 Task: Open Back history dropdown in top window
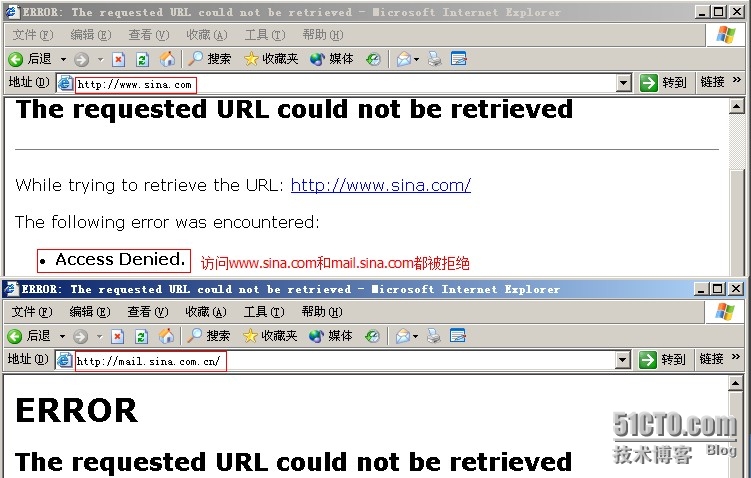tap(63, 59)
